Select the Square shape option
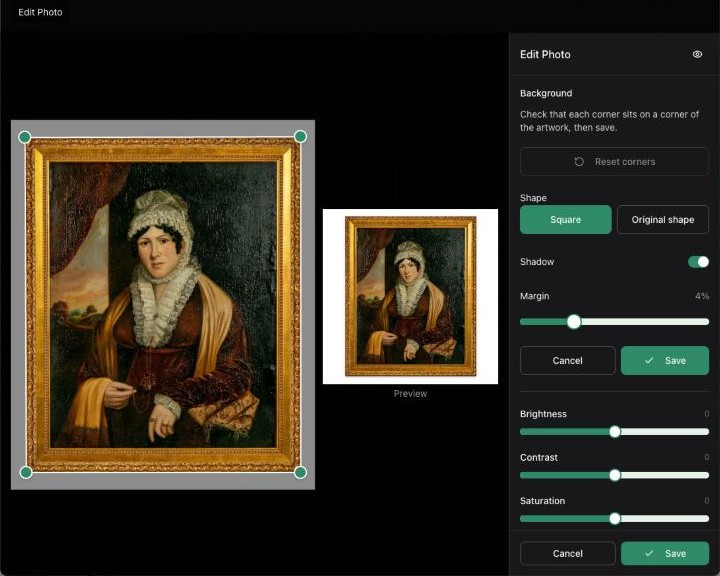The image size is (720, 576). coord(566,220)
